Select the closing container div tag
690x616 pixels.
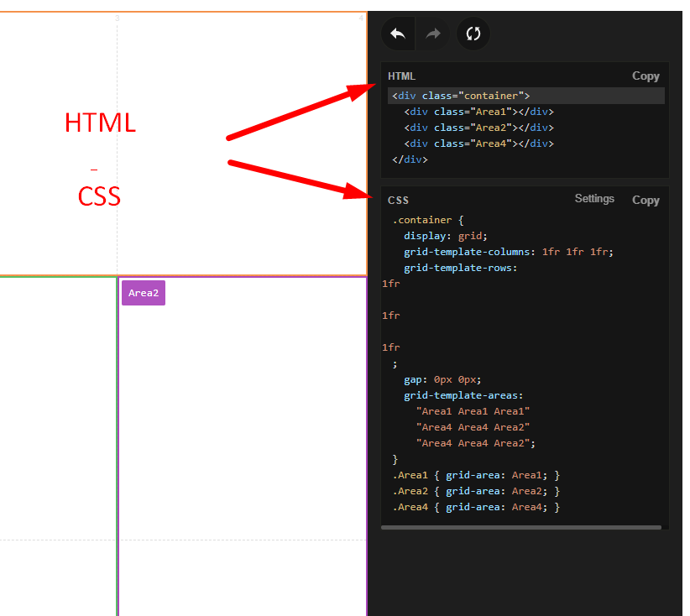(x=410, y=159)
